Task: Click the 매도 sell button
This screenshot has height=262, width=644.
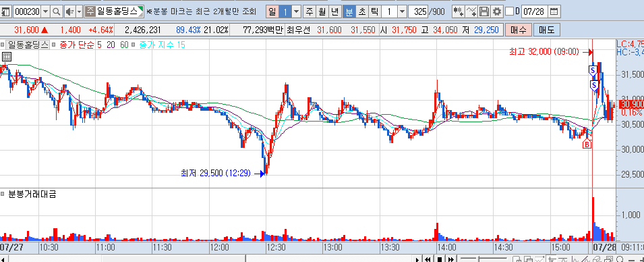Action: point(547,30)
